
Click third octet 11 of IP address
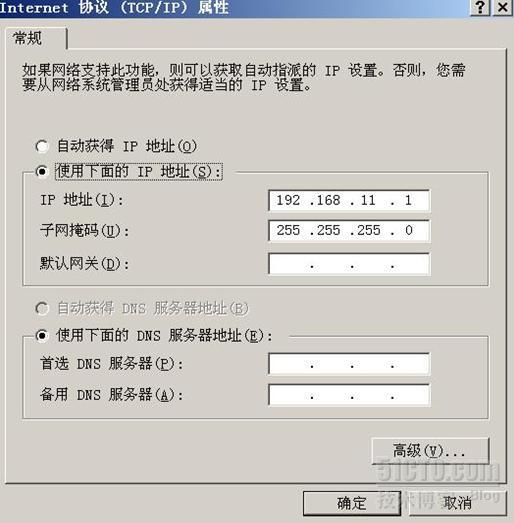(368, 200)
